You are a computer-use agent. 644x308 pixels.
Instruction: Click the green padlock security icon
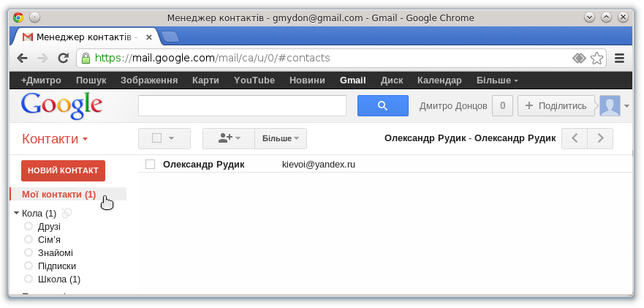86,58
